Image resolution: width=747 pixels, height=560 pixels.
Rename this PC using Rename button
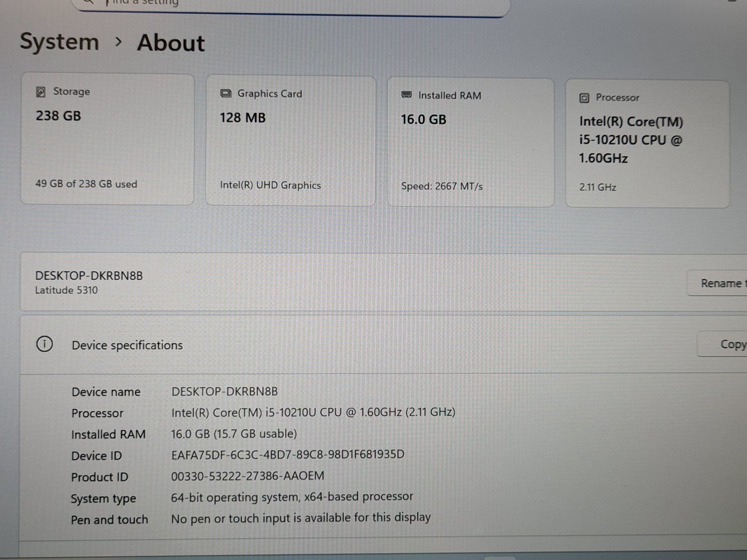coord(721,283)
